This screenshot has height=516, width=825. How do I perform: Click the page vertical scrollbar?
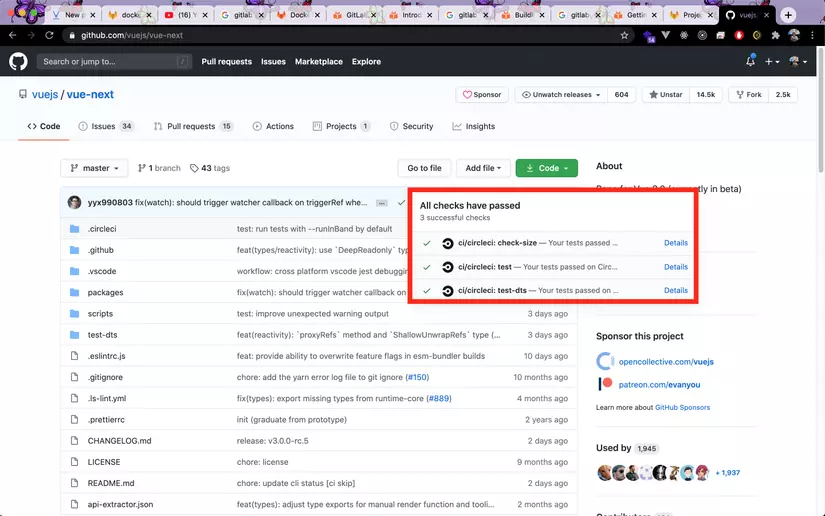[x=821, y=110]
